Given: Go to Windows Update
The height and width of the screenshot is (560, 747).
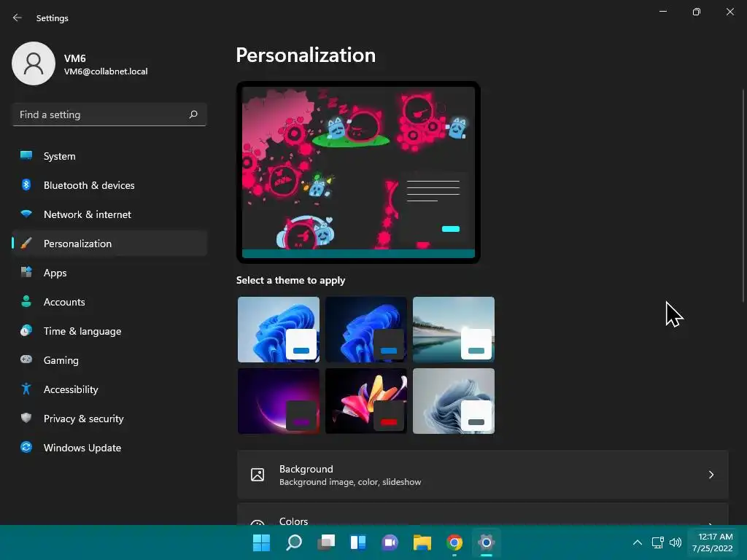Looking at the screenshot, I should (x=109, y=448).
